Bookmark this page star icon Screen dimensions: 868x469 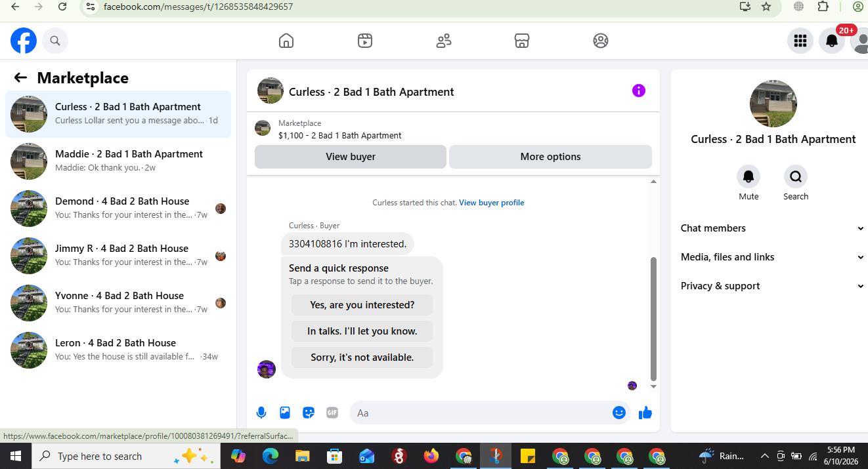pyautogui.click(x=766, y=7)
